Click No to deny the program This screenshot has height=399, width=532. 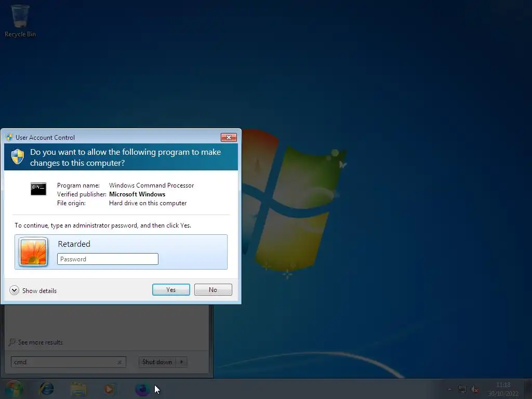pos(213,290)
